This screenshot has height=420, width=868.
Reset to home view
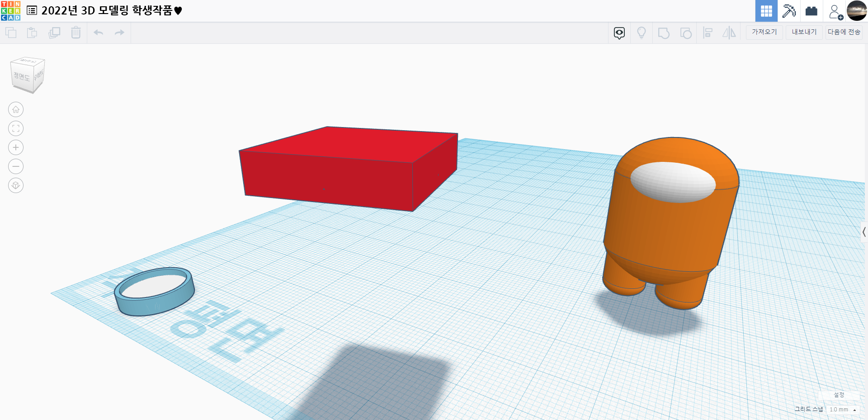pos(16,109)
